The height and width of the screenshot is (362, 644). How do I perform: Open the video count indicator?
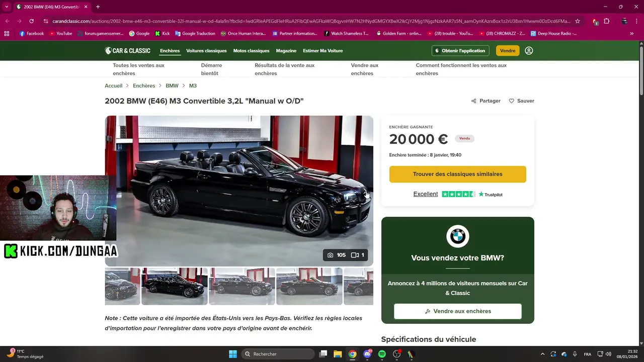[x=358, y=255]
